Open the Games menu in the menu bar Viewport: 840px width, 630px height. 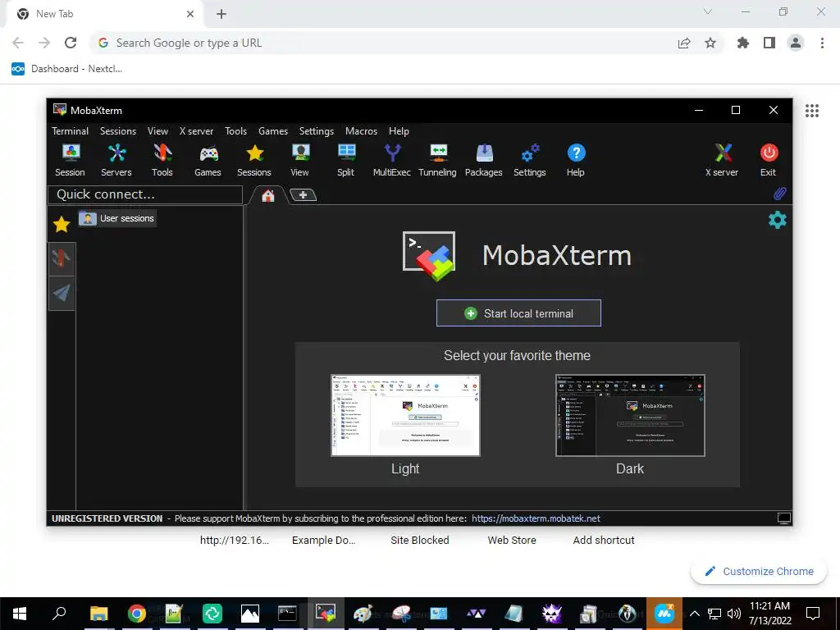273,130
